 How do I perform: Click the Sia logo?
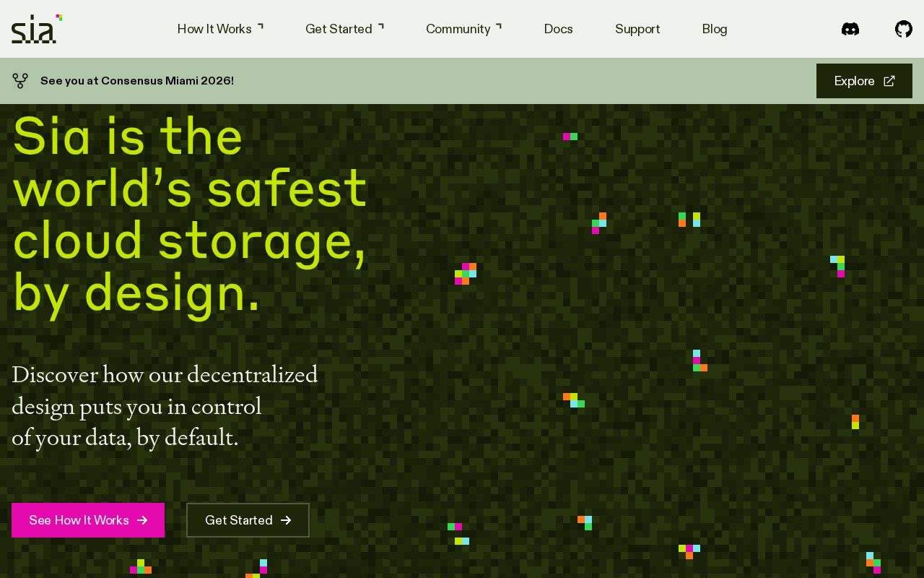coord(37,29)
